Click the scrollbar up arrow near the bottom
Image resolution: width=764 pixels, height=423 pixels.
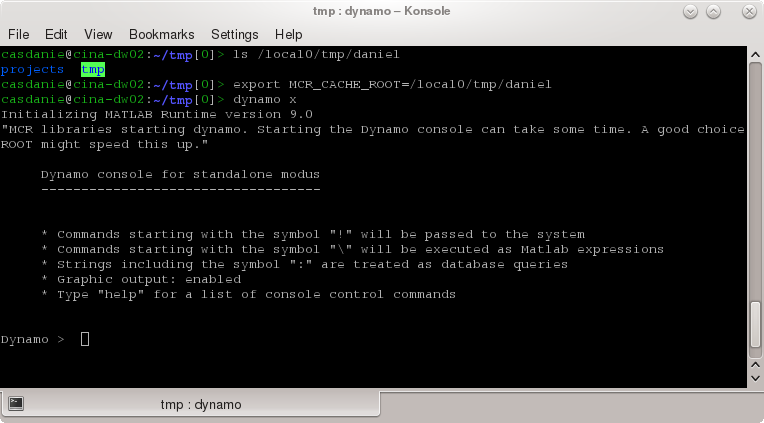[755, 365]
